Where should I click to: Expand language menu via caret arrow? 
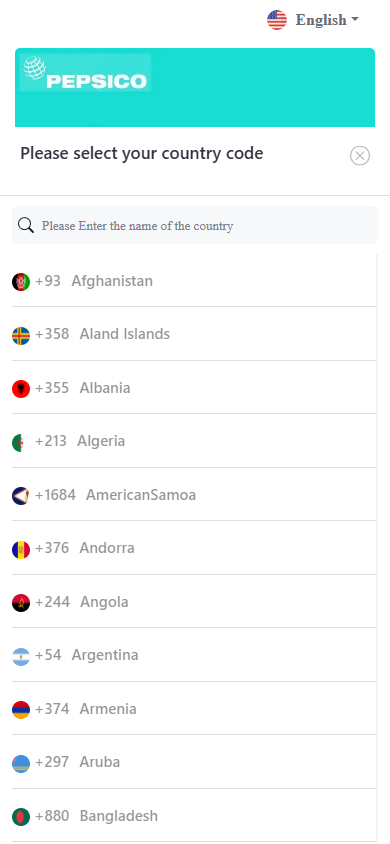click(x=354, y=19)
